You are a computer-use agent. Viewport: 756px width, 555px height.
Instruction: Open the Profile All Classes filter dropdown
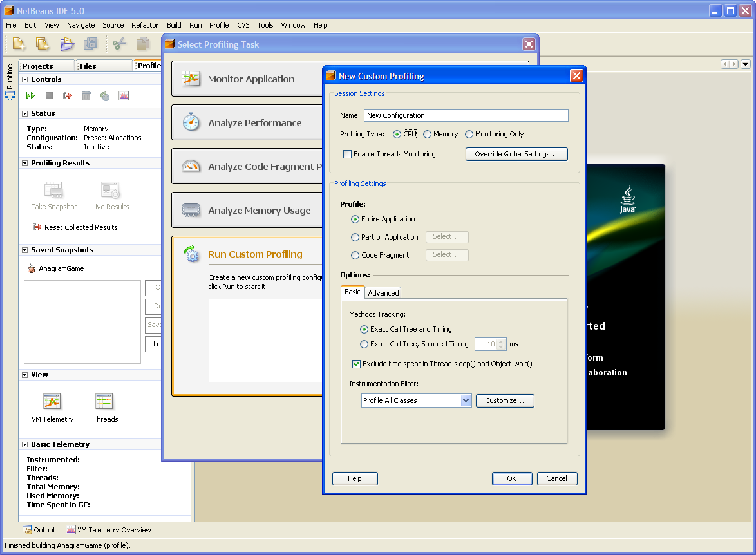[x=466, y=400]
